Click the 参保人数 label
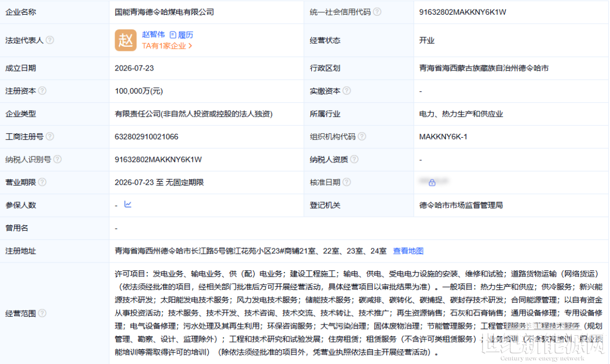The image size is (610, 364). click(x=21, y=205)
